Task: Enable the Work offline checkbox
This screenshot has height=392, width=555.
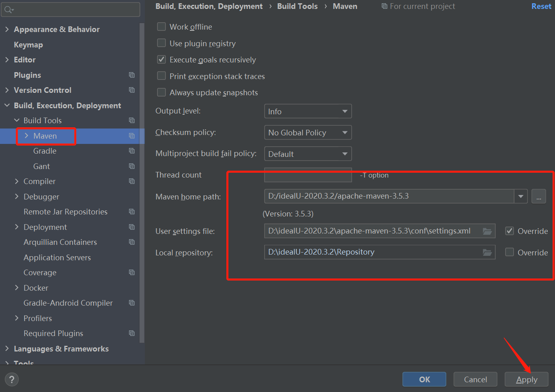Action: click(161, 27)
